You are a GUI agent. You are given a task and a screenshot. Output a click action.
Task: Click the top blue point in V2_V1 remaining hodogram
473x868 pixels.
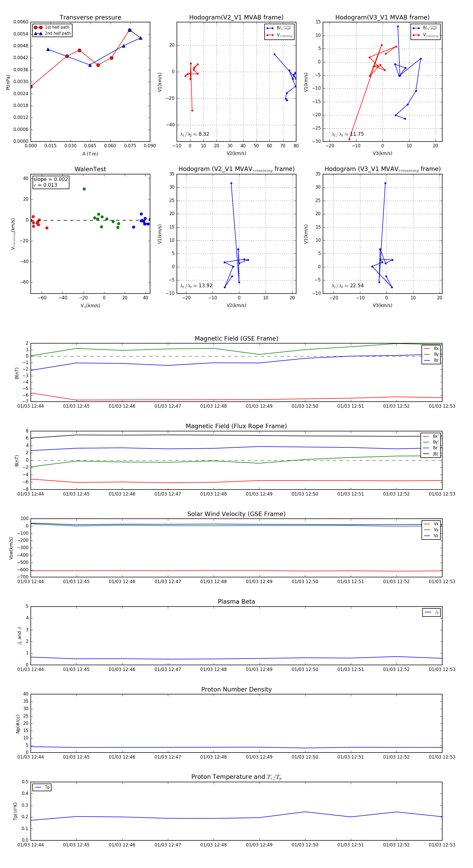pyautogui.click(x=231, y=183)
